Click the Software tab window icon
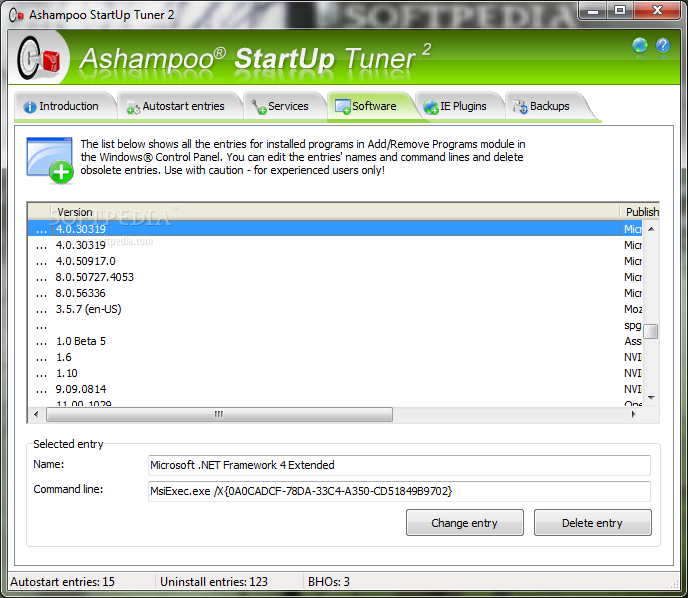The image size is (688, 598). coord(342,107)
